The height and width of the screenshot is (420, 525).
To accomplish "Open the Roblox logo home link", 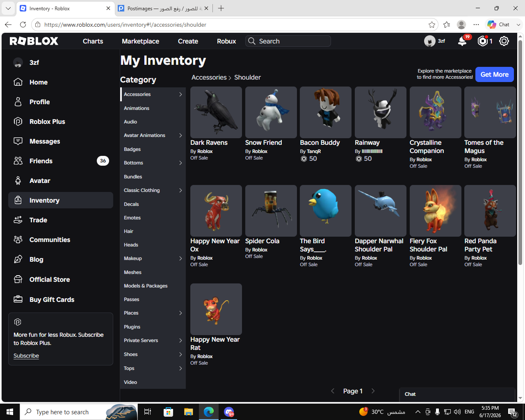I will (34, 41).
